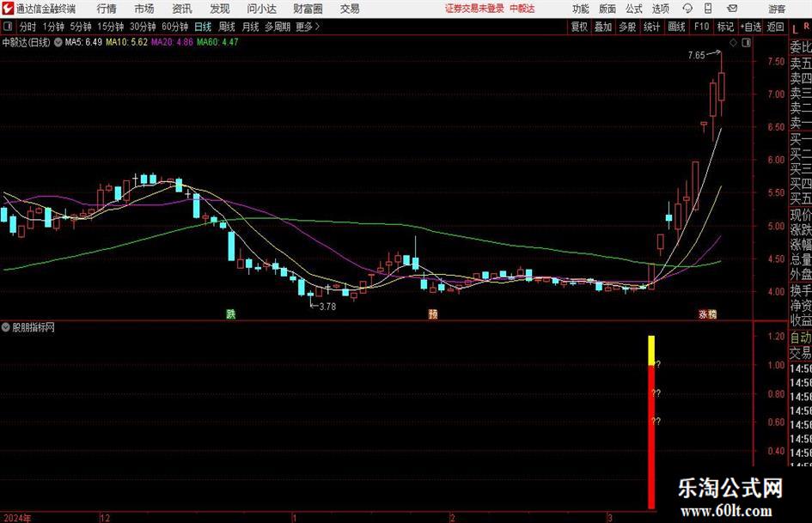Open the 选项 menu
812x523 pixels.
(x=660, y=9)
